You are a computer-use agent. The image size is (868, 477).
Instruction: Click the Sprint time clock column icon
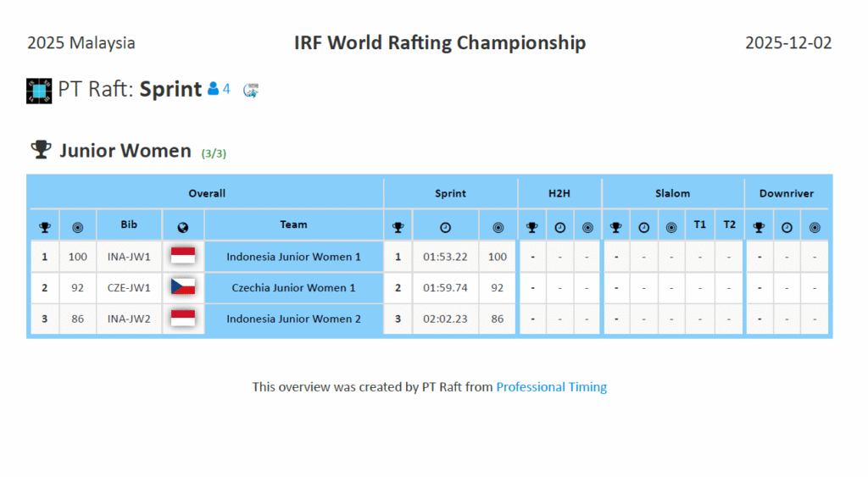(x=445, y=227)
